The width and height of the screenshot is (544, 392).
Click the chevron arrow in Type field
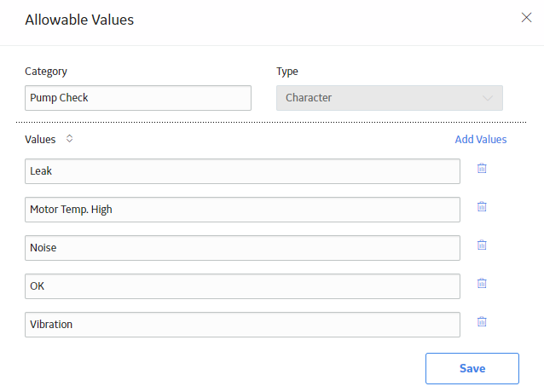pos(488,99)
